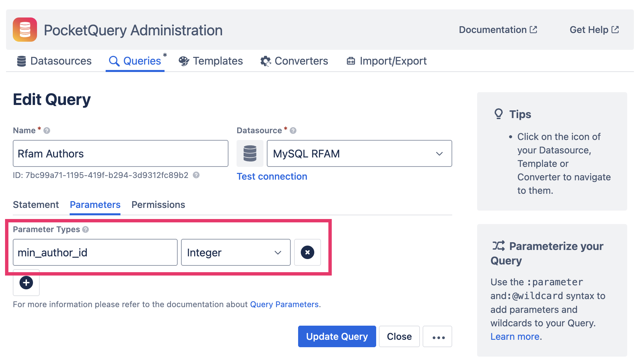Image resolution: width=644 pixels, height=363 pixels.
Task: Click the help icon next to query ID
Action: click(x=196, y=175)
